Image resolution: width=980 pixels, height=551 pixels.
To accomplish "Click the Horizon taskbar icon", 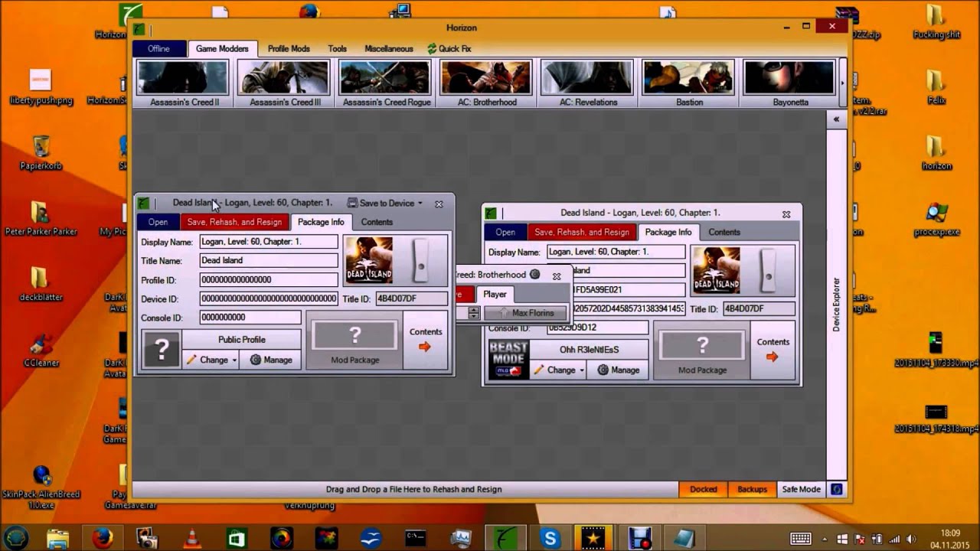I will click(505, 538).
